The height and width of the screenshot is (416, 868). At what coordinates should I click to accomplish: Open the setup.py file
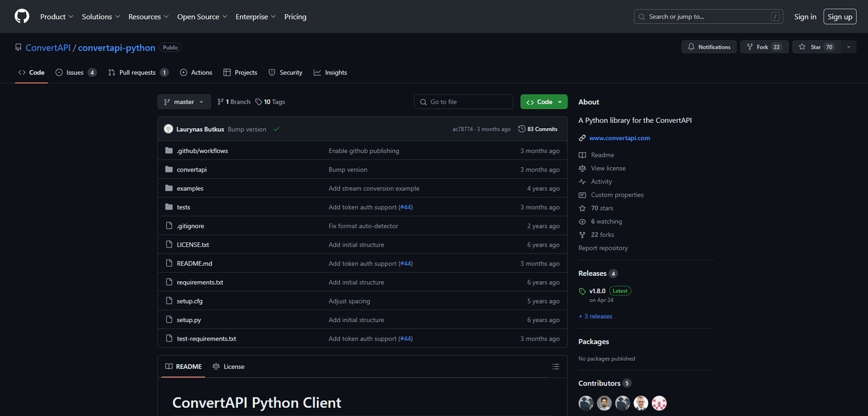(189, 320)
